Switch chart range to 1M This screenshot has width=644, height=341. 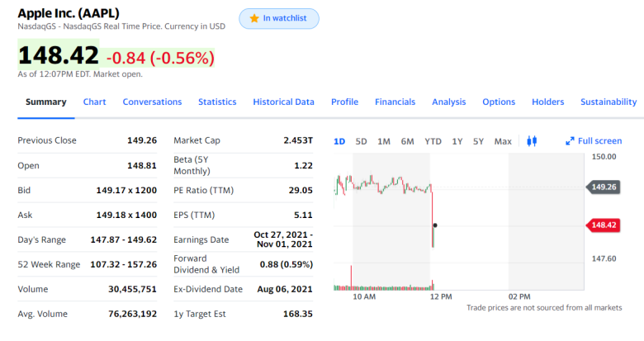click(384, 141)
